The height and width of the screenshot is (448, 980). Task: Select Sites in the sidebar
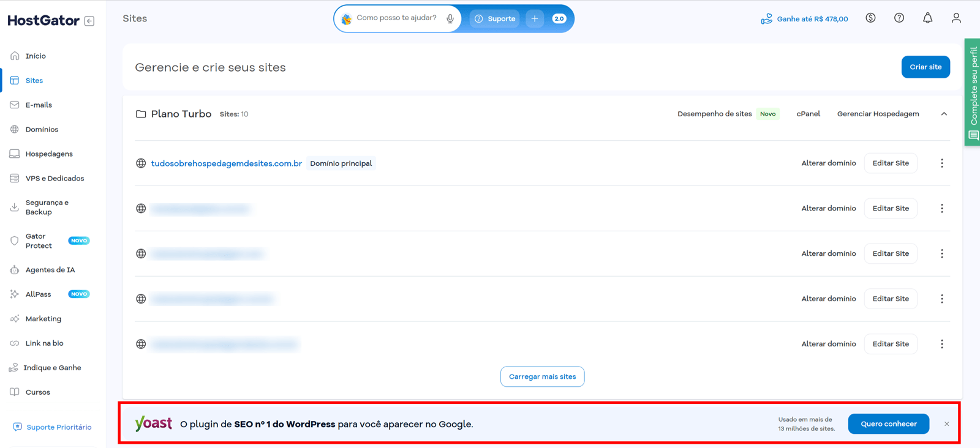34,80
